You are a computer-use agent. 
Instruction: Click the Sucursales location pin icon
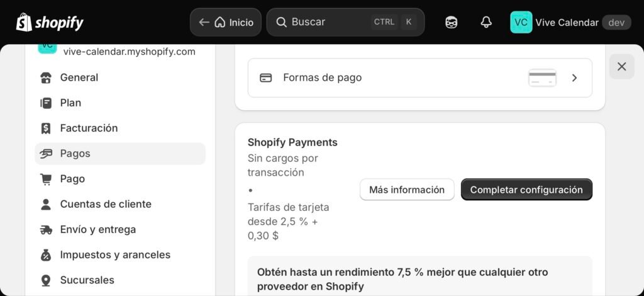point(46,280)
